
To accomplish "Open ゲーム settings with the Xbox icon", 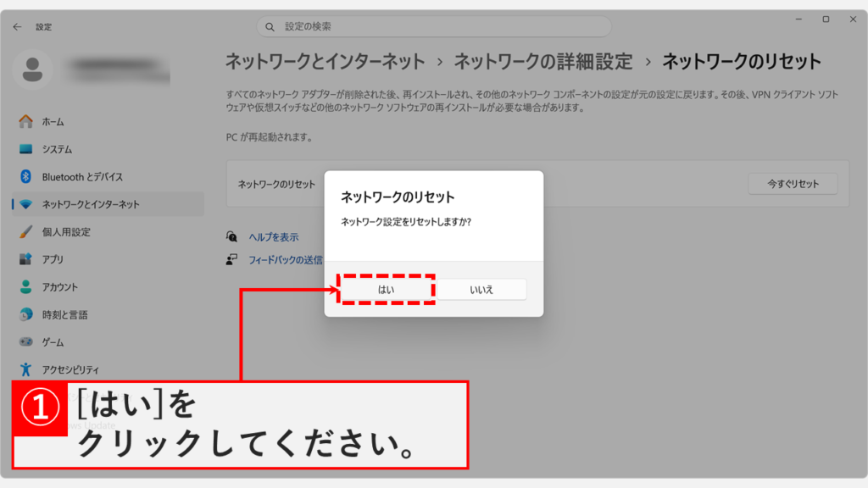I will (23, 342).
